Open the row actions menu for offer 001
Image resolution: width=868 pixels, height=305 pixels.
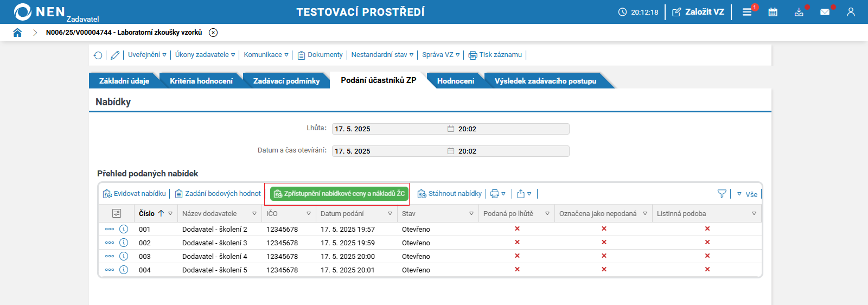click(x=110, y=229)
